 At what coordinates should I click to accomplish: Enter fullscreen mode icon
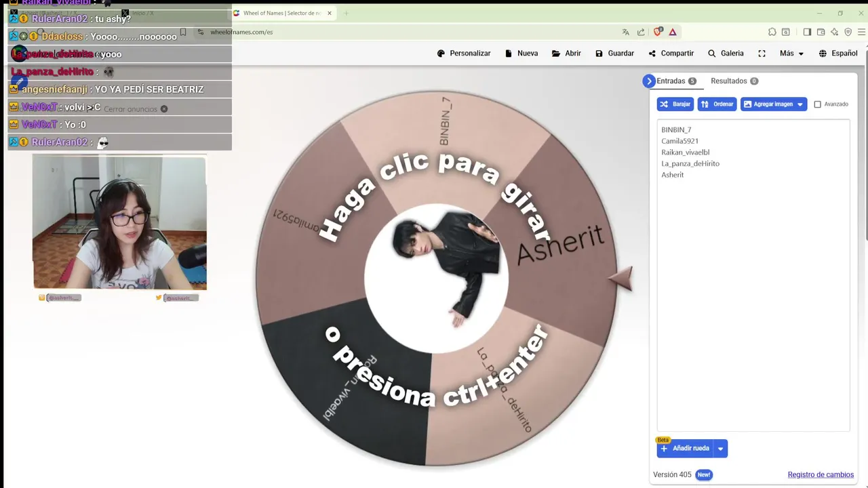click(x=762, y=54)
